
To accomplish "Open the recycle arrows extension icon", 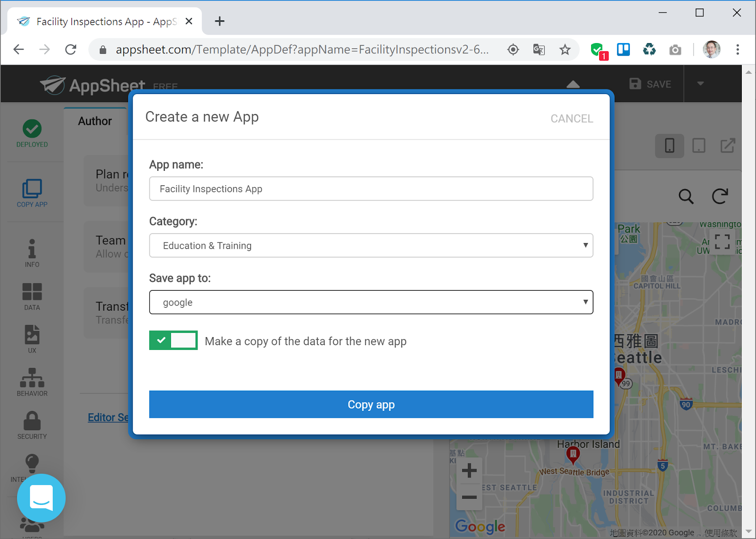I will [649, 50].
